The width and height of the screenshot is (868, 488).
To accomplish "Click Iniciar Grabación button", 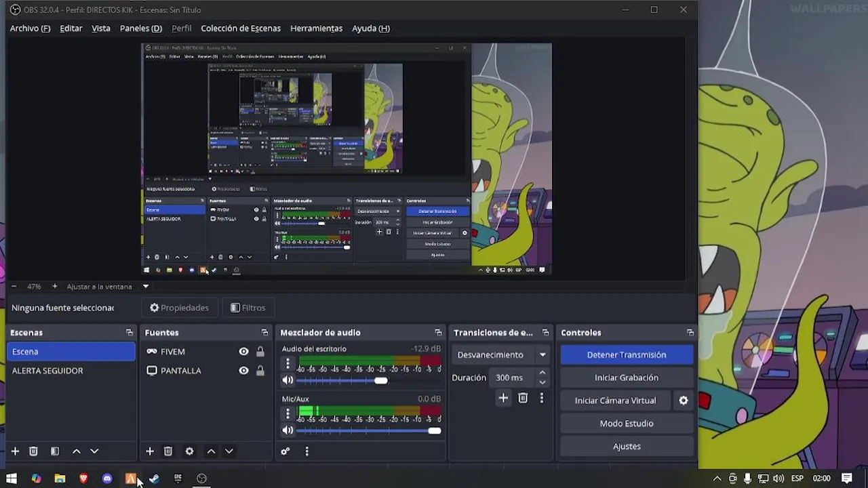I will pyautogui.click(x=627, y=378).
